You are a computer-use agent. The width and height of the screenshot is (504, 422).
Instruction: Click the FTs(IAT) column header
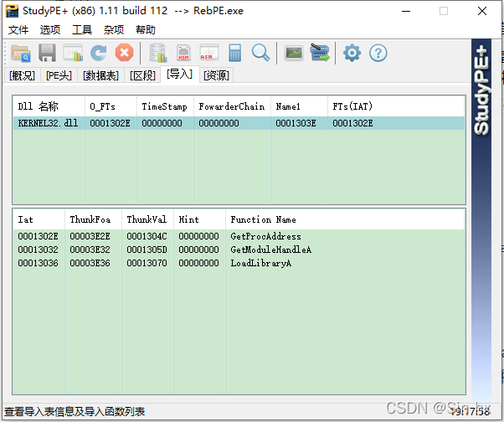[396, 106]
